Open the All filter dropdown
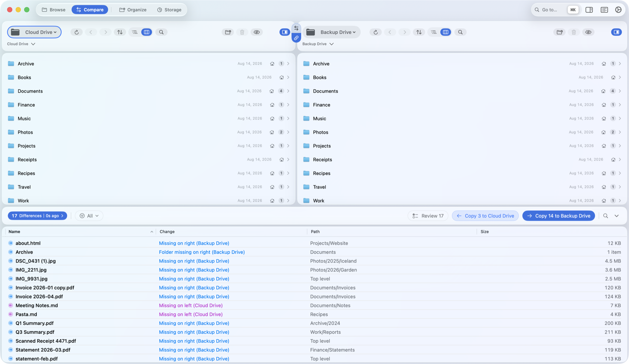The height and width of the screenshot is (364, 629). (x=89, y=216)
